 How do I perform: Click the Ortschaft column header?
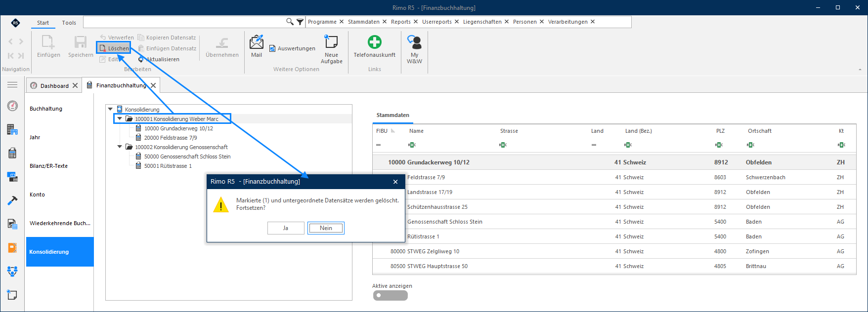click(x=760, y=131)
